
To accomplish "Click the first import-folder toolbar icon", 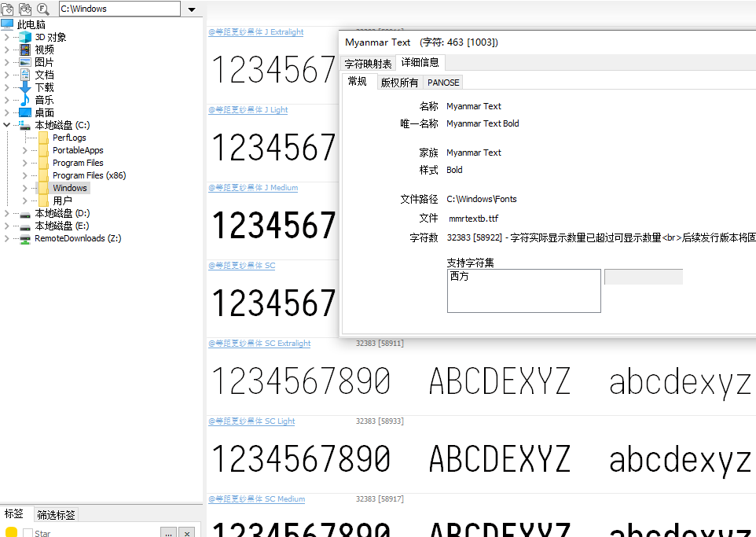I will click(x=9, y=9).
